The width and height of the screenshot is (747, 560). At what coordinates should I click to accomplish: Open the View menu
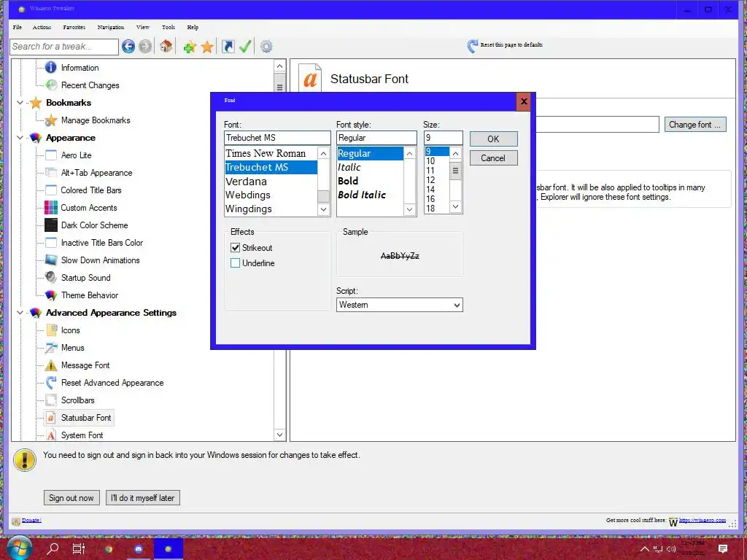point(143,27)
